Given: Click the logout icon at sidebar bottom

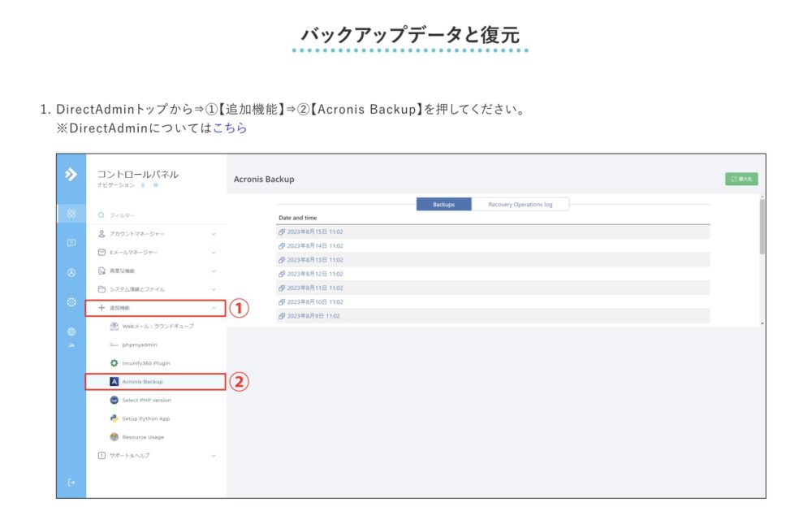Looking at the screenshot, I should [x=71, y=482].
